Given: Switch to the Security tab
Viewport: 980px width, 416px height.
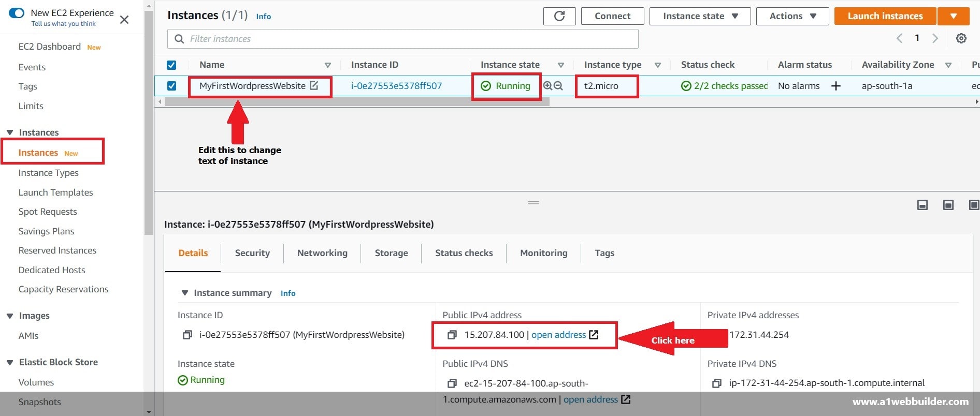Looking at the screenshot, I should (x=252, y=253).
